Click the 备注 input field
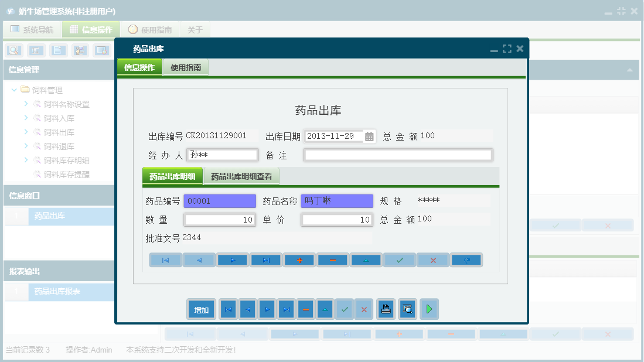Image resolution: width=644 pixels, height=362 pixels. point(397,155)
